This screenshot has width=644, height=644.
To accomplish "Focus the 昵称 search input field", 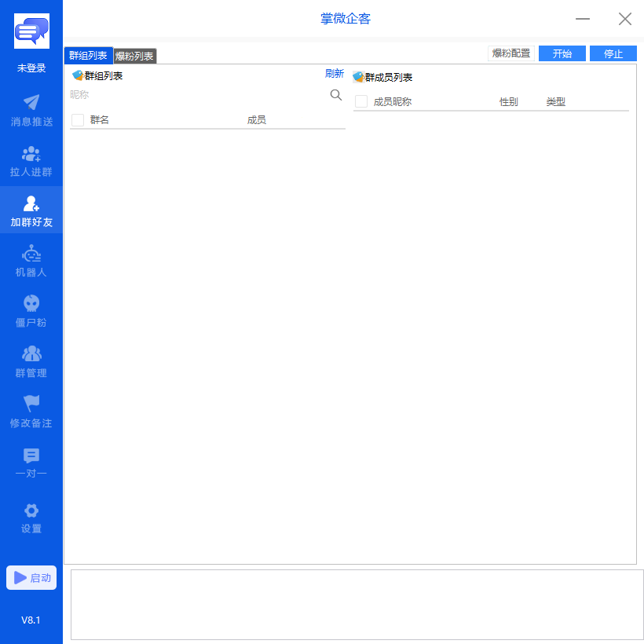I will click(x=199, y=95).
